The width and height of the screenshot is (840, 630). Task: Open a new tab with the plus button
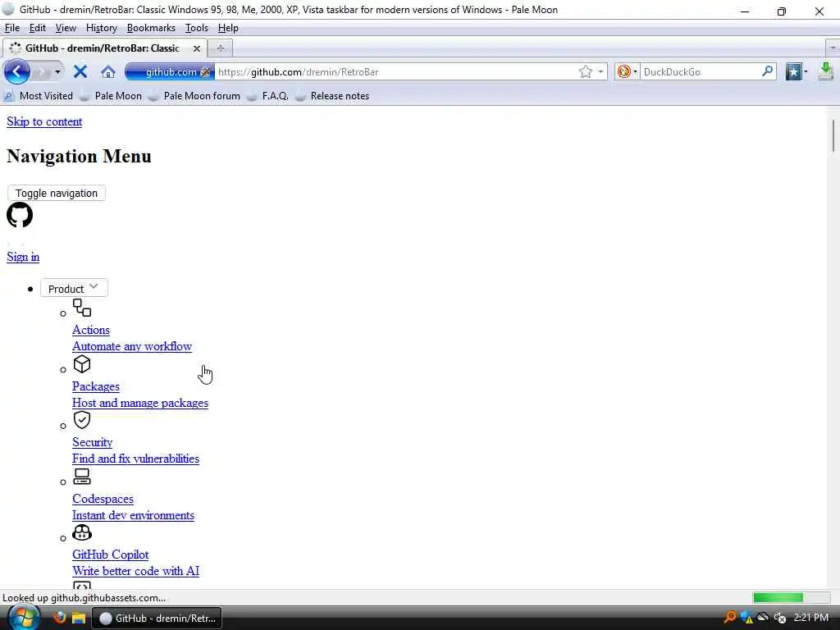click(x=220, y=48)
